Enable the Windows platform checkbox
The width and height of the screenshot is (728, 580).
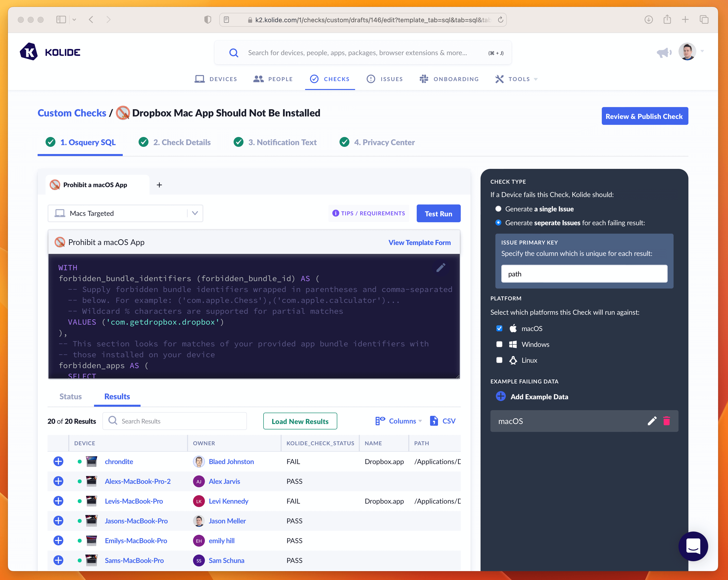click(499, 344)
